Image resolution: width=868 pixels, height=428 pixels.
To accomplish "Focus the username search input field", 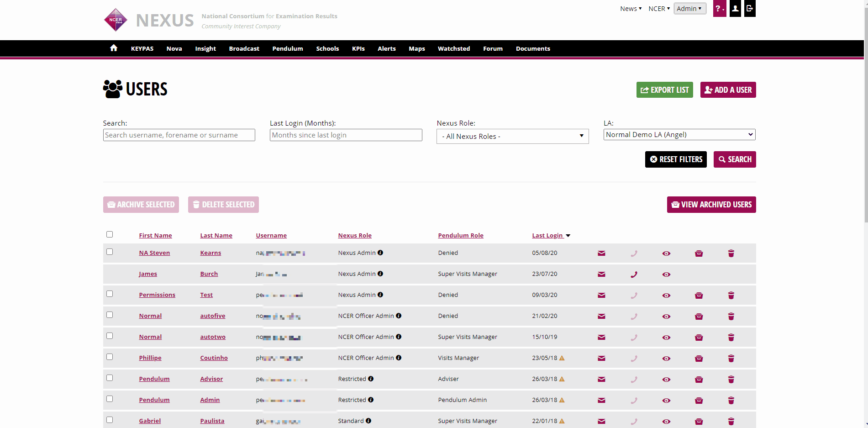I will (x=179, y=135).
